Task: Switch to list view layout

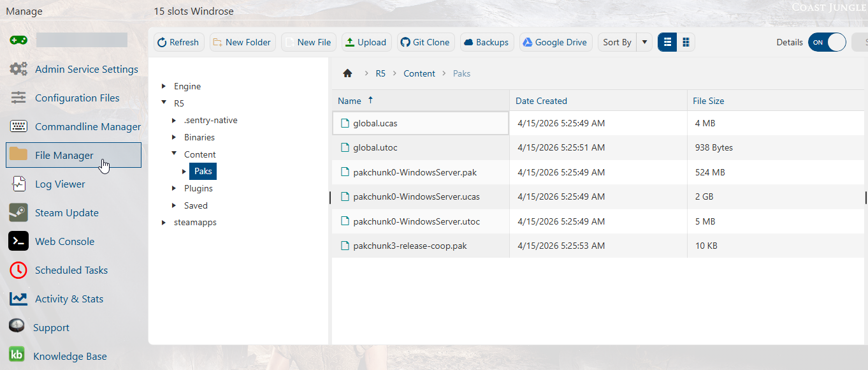Action: pos(667,42)
